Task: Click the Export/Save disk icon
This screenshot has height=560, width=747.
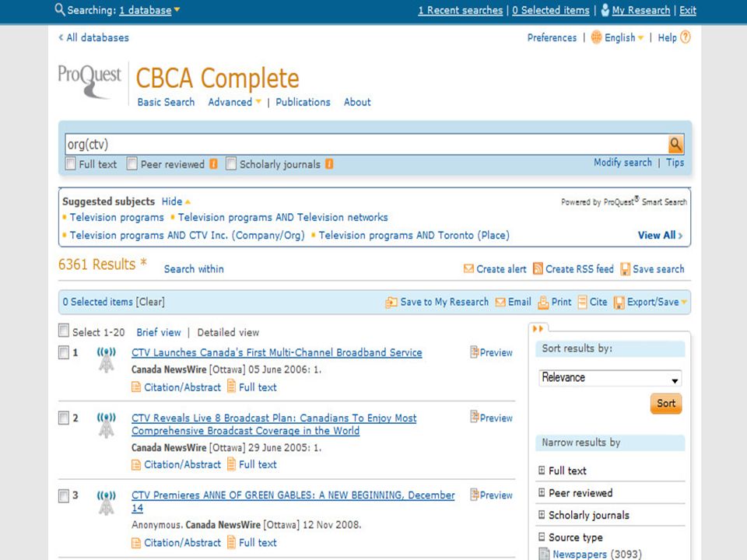Action: pos(619,303)
